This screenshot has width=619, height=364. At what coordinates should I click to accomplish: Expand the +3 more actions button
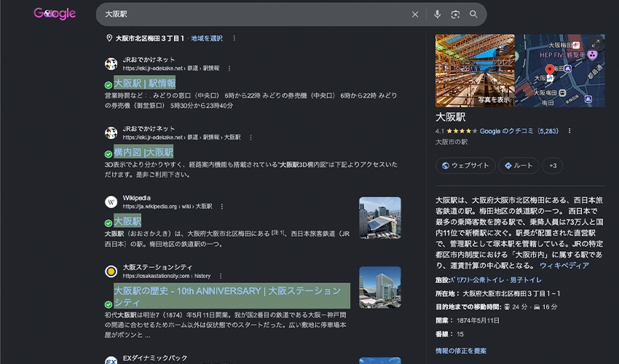[x=553, y=165]
